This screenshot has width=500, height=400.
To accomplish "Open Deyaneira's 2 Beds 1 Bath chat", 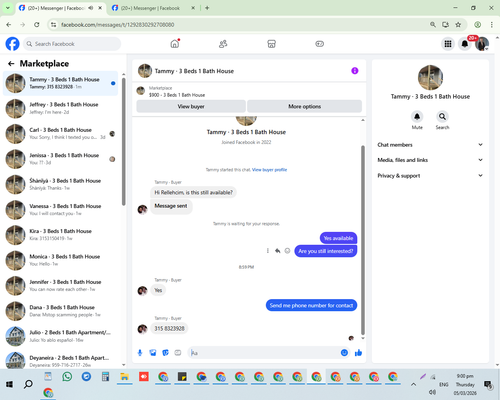I will pyautogui.click(x=61, y=361).
